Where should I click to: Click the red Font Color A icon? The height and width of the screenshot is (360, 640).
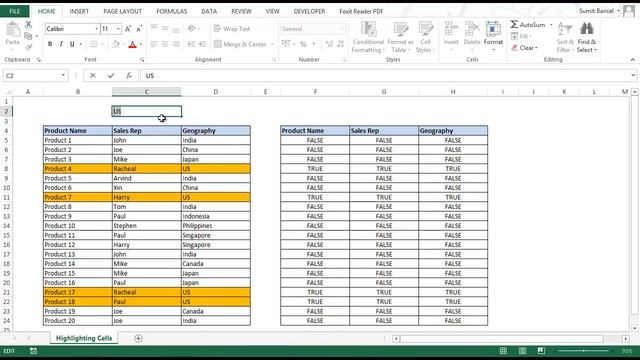[x=132, y=44]
